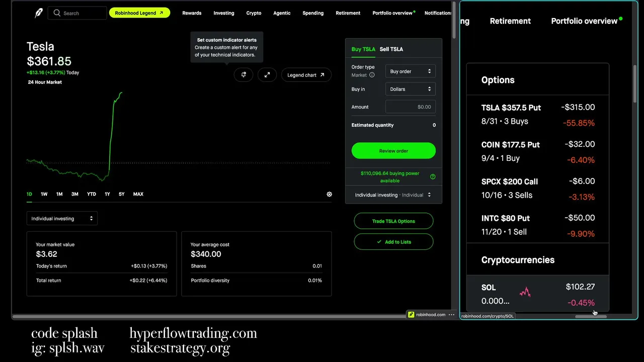The image size is (644, 362).
Task: Open the Spending menu item
Action: click(313, 13)
